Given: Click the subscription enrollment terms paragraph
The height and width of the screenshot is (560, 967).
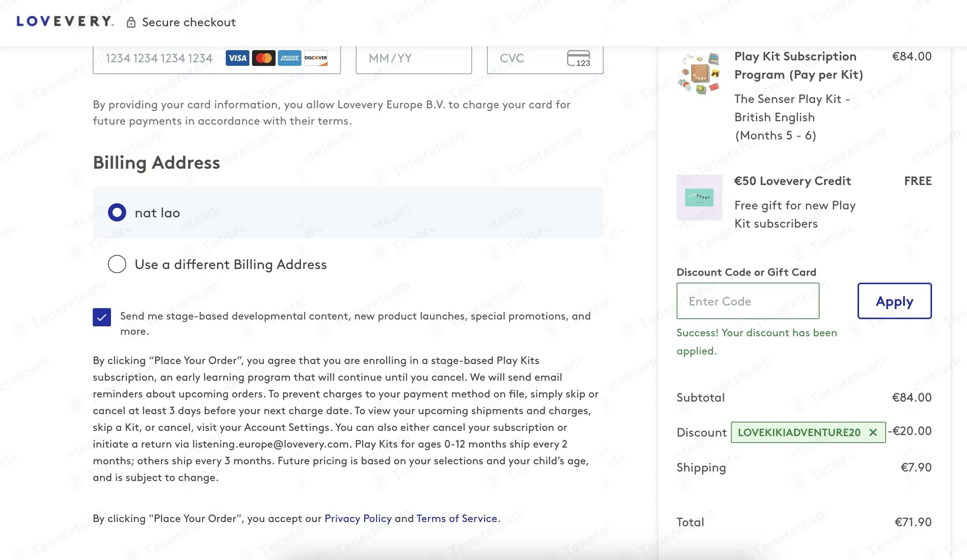Looking at the screenshot, I should (346, 419).
